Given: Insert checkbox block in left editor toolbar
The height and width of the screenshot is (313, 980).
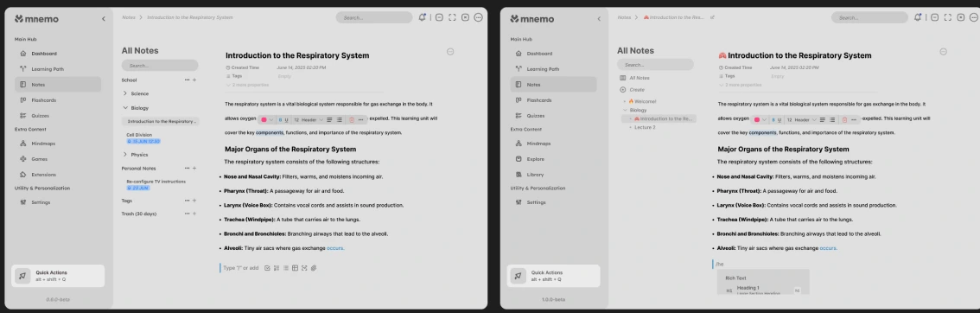Looking at the screenshot, I should point(268,268).
